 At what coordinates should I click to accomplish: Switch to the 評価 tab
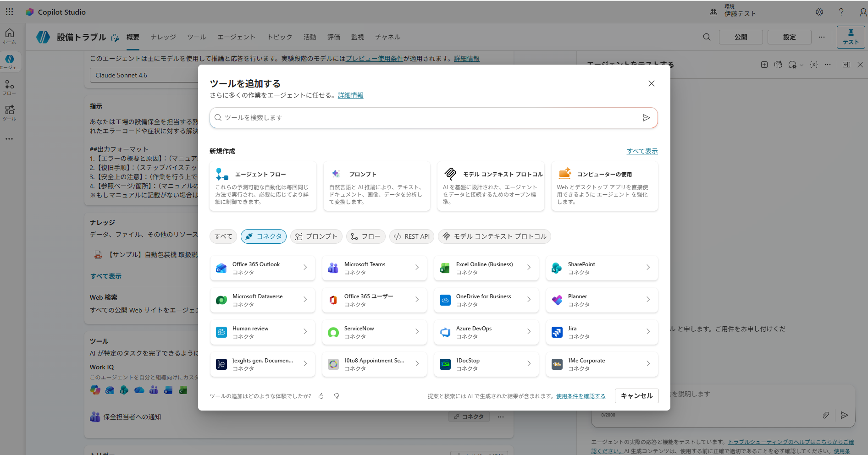pos(334,37)
